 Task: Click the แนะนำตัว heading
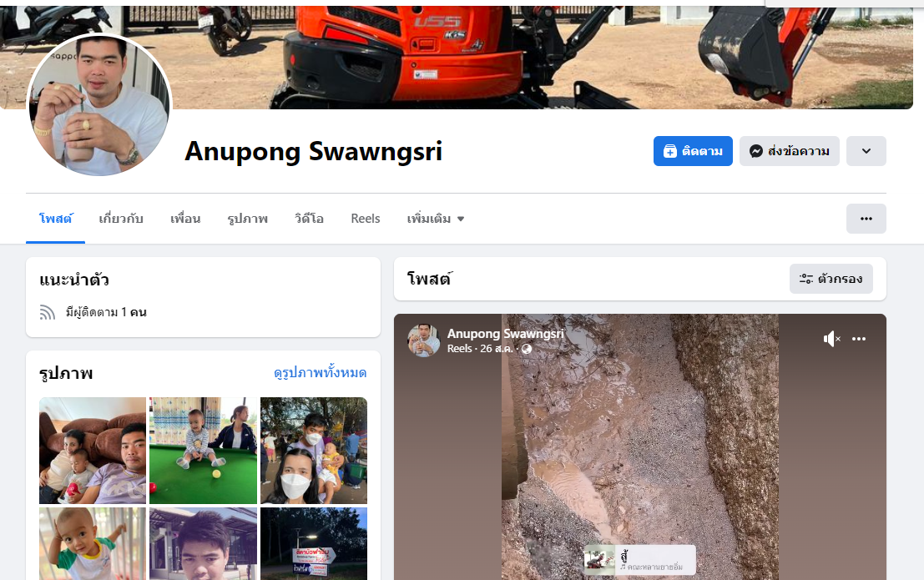[x=74, y=280]
